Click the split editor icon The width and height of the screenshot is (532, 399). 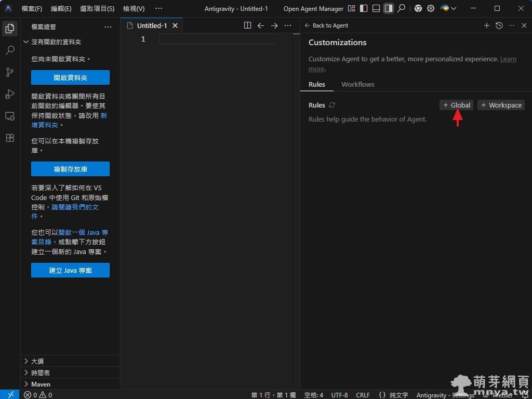(x=247, y=25)
